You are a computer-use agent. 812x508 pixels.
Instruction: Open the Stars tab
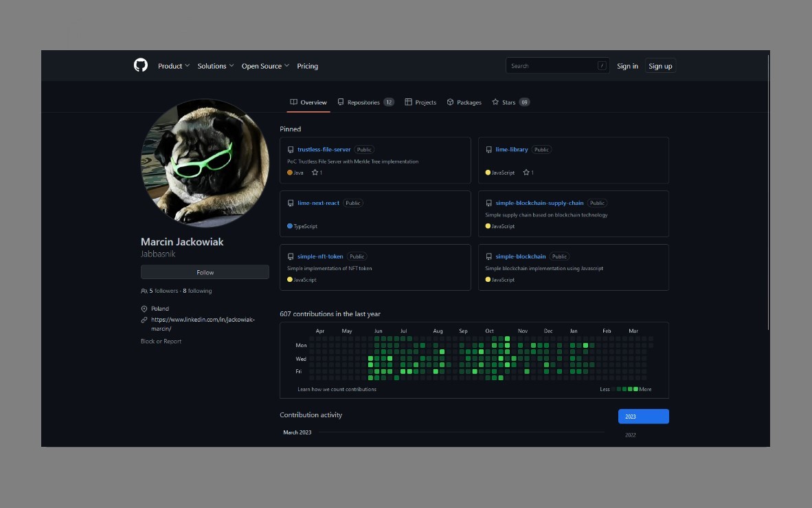510,102
